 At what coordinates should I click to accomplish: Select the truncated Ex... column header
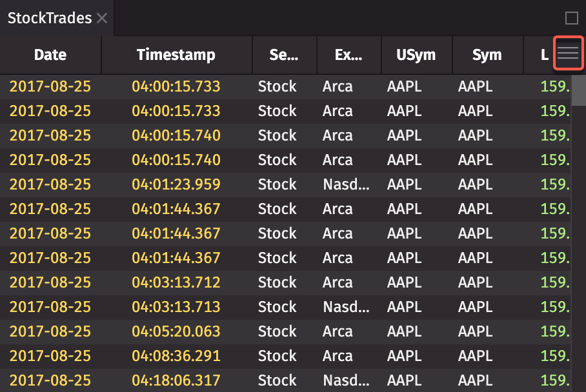[349, 55]
